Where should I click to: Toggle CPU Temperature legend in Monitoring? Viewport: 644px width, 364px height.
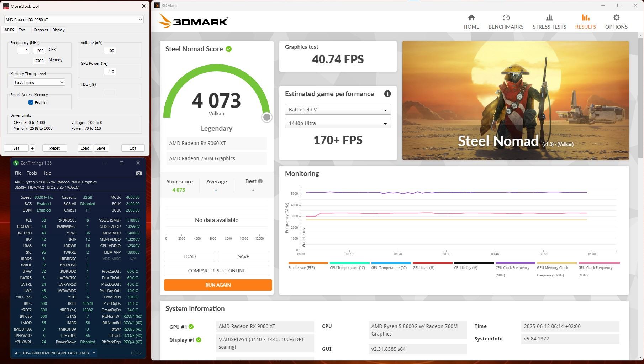[349, 265]
